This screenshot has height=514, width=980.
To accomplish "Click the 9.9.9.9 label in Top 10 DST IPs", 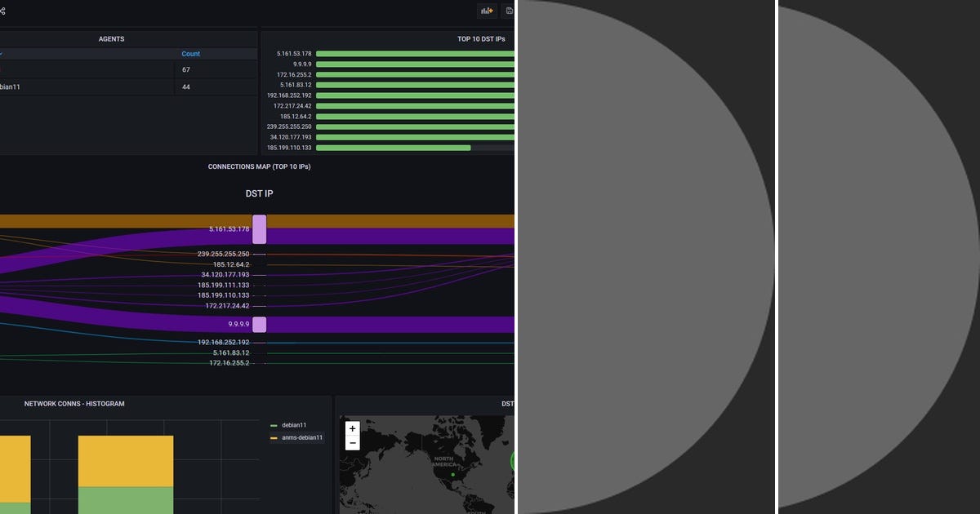I will pyautogui.click(x=301, y=63).
